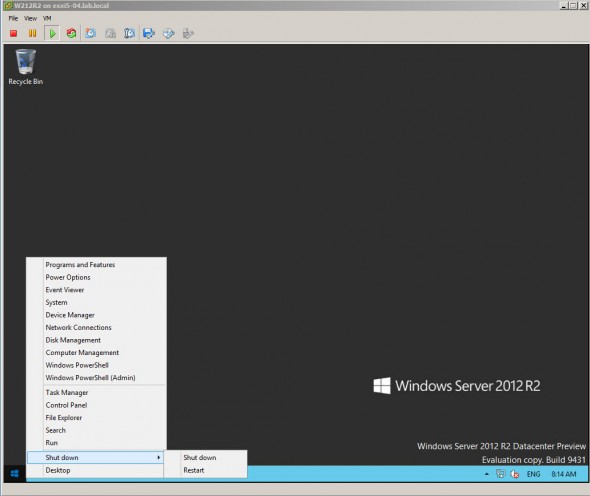Select Desktop in context menu

[95, 470]
